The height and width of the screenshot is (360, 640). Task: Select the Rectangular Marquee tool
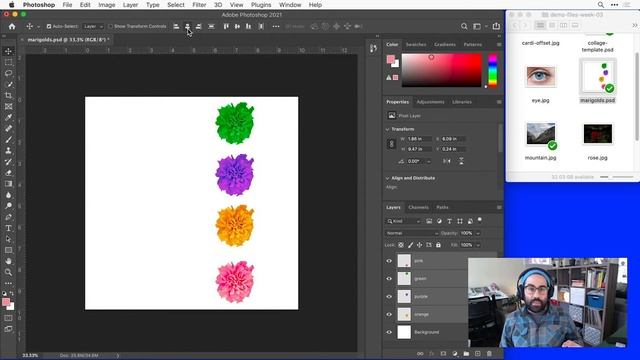[8, 62]
